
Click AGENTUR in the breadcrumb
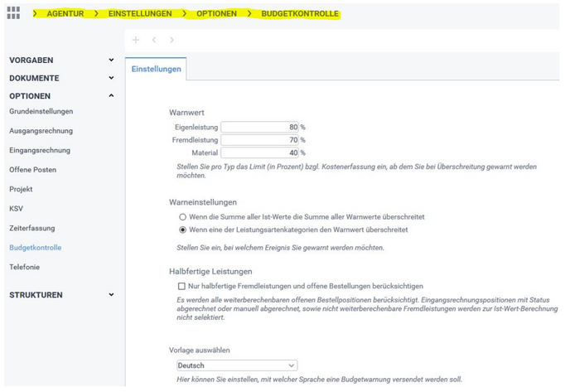(x=65, y=14)
